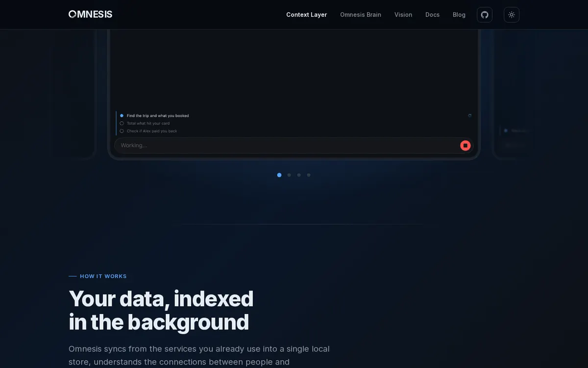
Task: Go to Omnesis Brain page
Action: click(x=361, y=15)
